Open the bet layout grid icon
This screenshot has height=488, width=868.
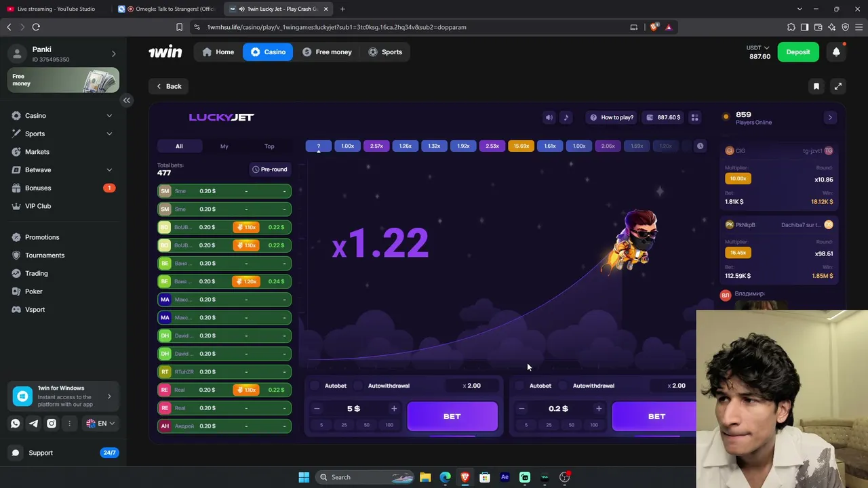[694, 117]
